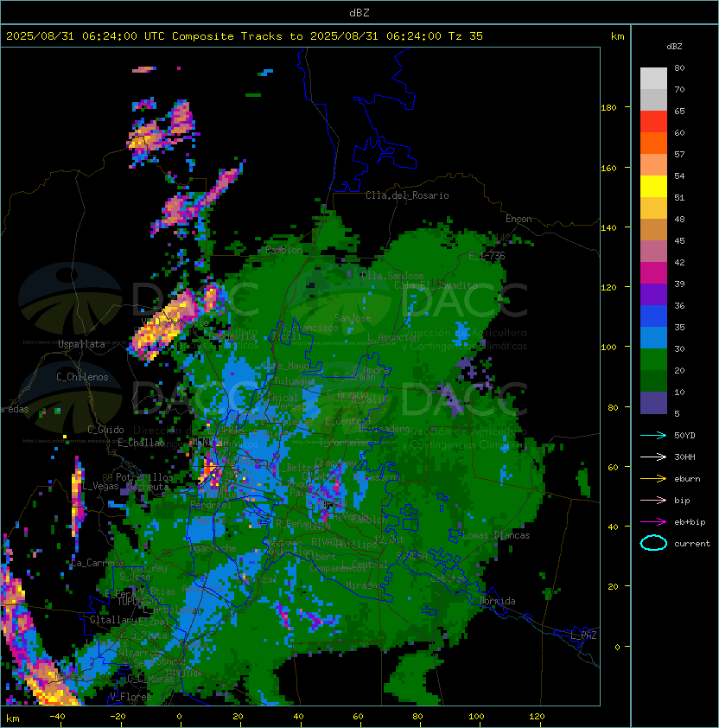Pick the orange swatch below the 60 label

(653, 144)
